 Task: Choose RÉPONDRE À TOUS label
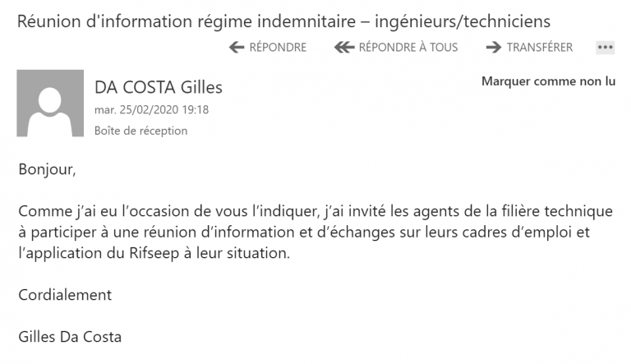pyautogui.click(x=408, y=48)
